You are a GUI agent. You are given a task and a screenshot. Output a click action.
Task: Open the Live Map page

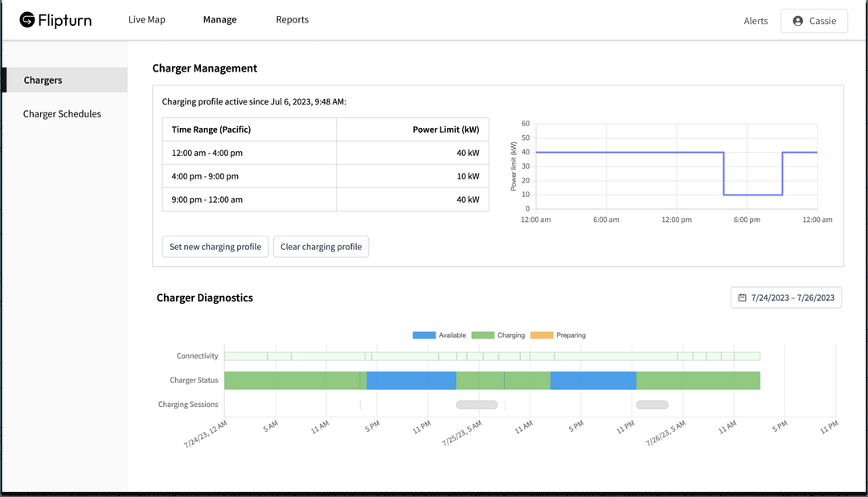(146, 20)
